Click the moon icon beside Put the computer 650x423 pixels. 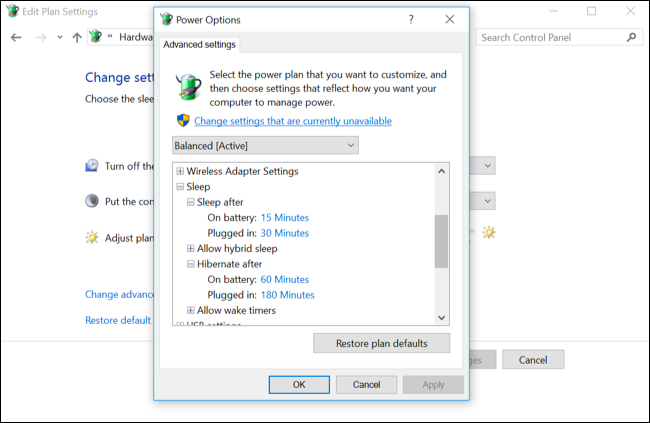[92, 201]
